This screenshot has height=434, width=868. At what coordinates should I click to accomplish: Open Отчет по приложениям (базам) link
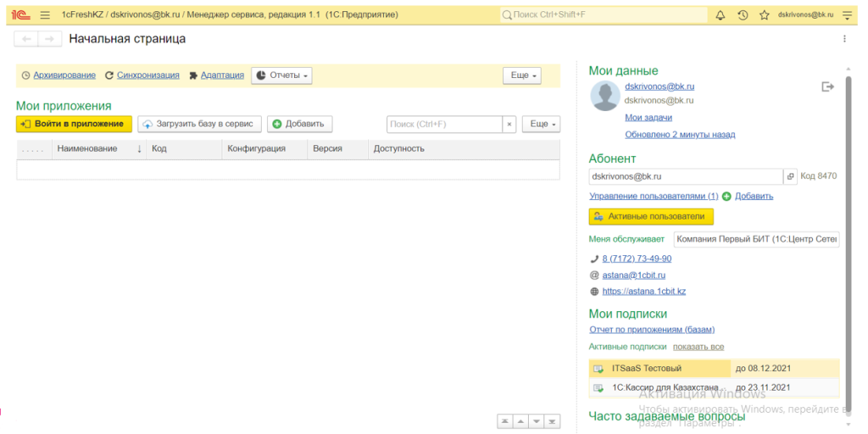point(652,330)
